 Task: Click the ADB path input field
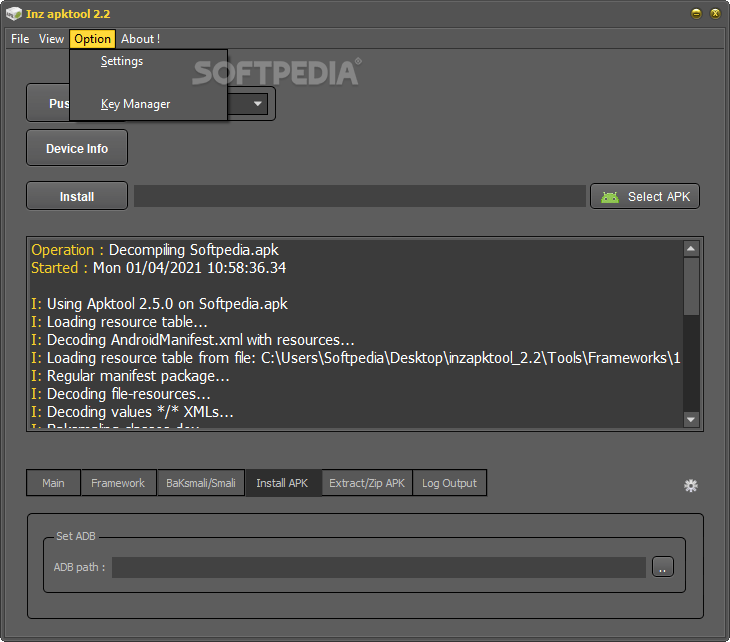pos(379,567)
